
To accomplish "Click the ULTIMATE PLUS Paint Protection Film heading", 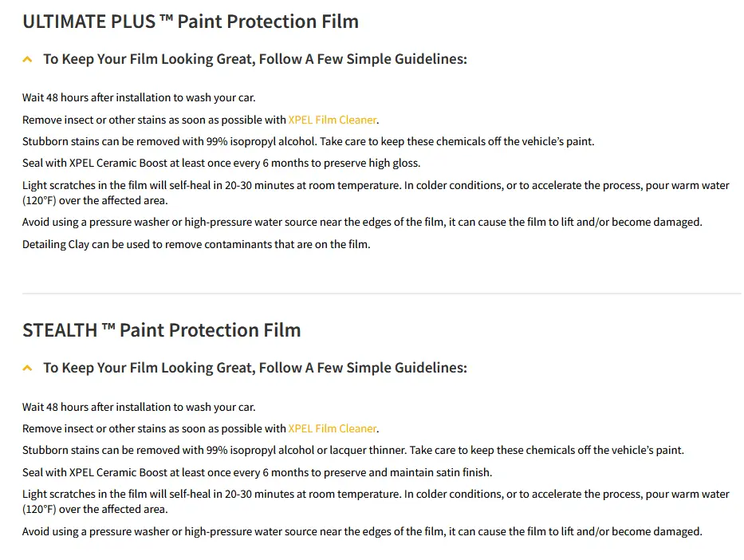I will click(190, 22).
